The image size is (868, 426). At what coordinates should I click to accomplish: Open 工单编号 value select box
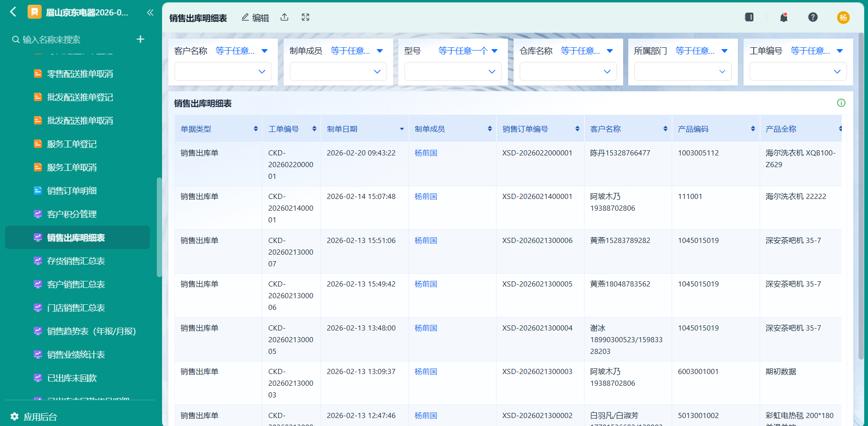798,72
